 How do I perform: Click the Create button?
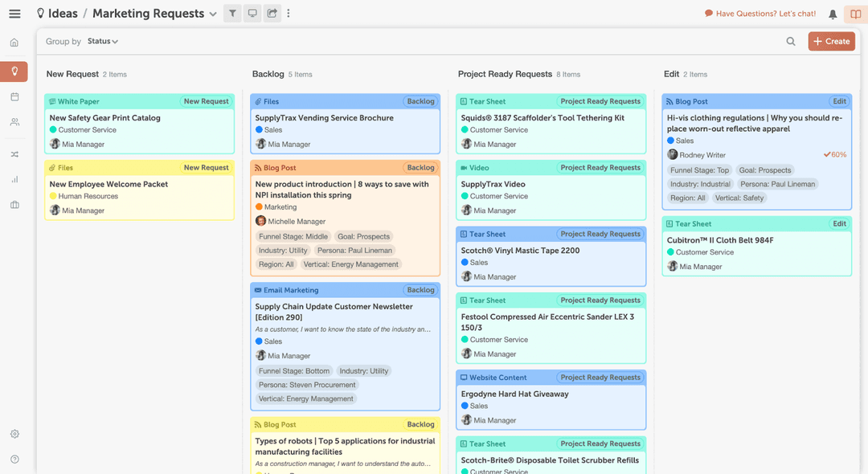(831, 41)
